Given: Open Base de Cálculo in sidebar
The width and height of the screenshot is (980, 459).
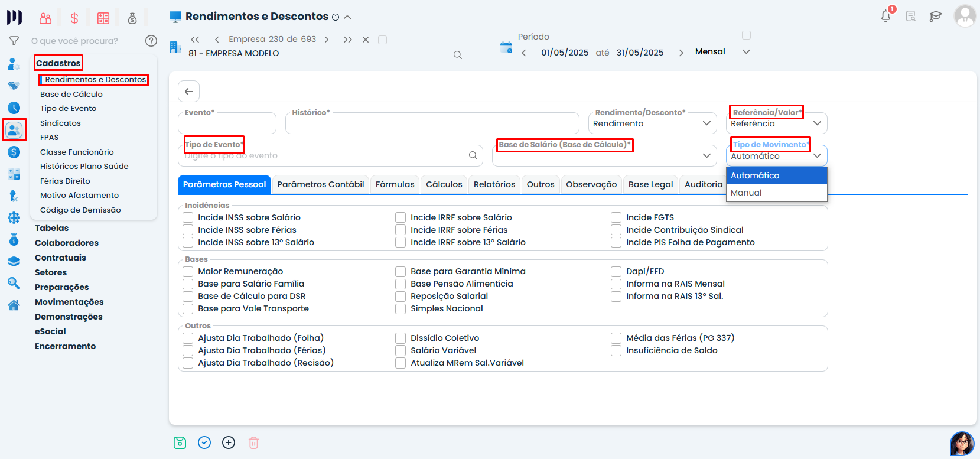Looking at the screenshot, I should (x=71, y=94).
